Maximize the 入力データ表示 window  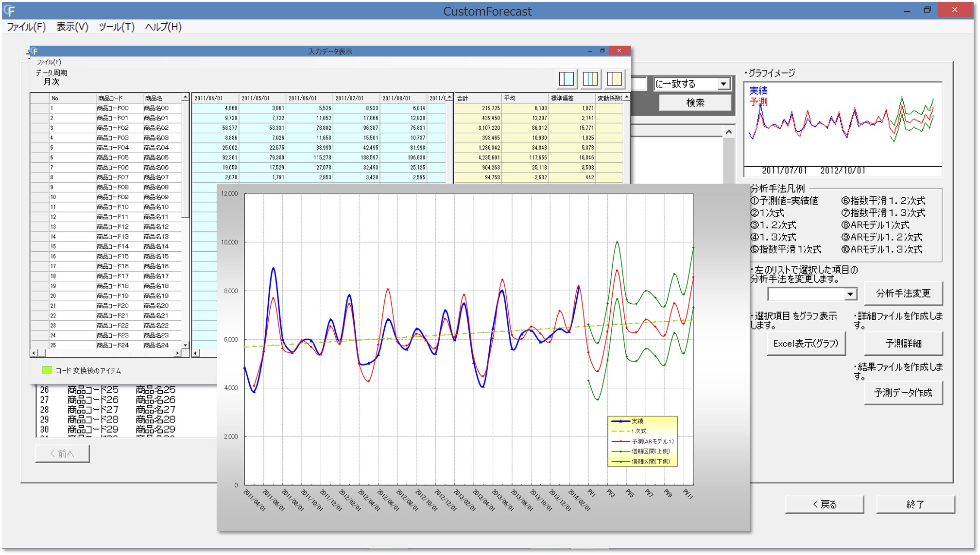(x=602, y=51)
